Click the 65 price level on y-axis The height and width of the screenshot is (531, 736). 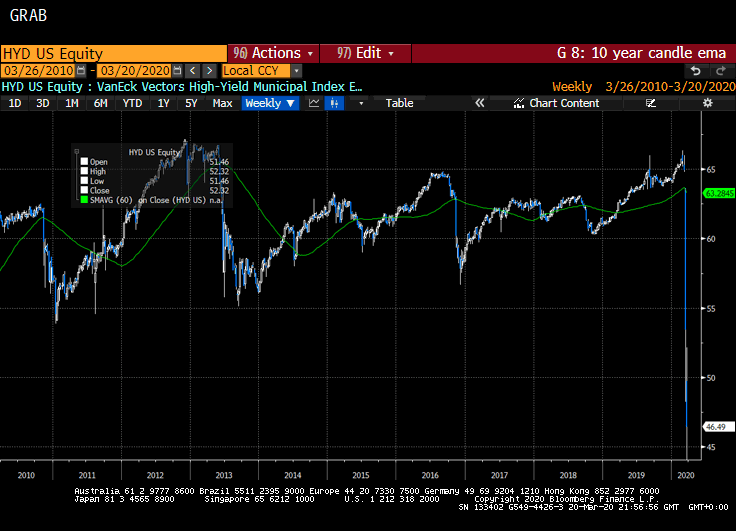(x=711, y=169)
